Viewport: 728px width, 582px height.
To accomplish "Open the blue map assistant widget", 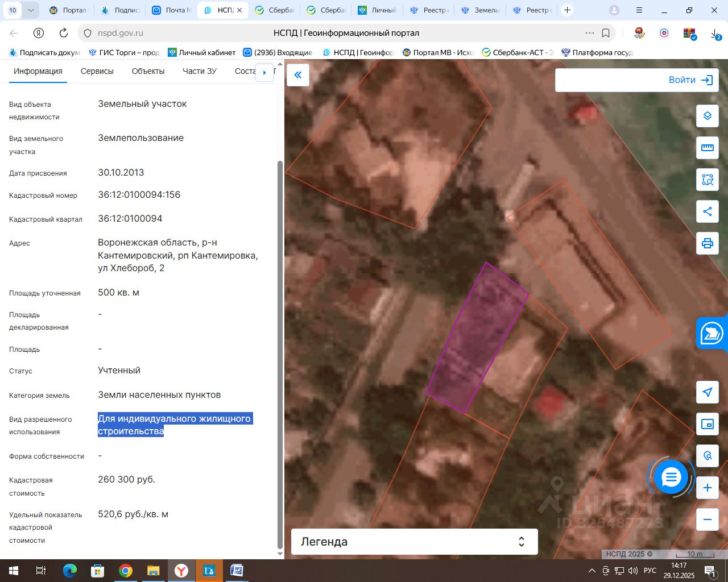I will [x=712, y=333].
